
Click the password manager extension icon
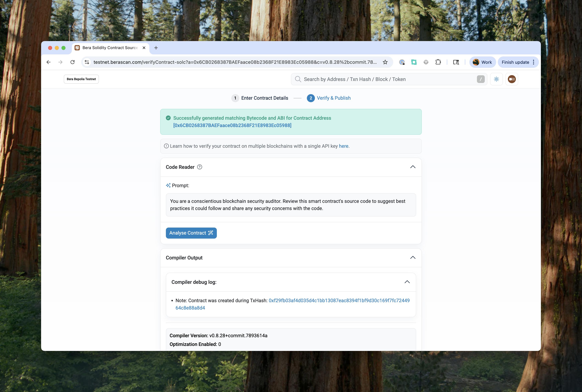point(402,62)
